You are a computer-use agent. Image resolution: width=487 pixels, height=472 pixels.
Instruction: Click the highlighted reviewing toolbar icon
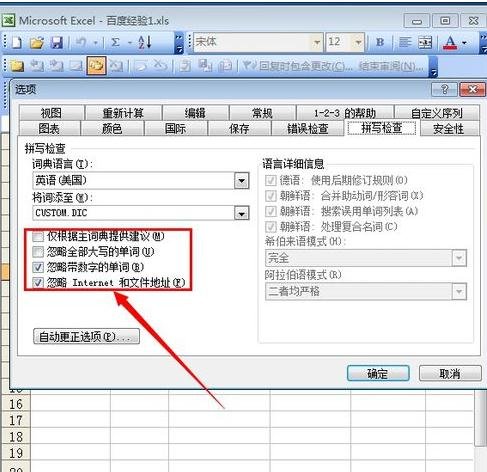(x=96, y=66)
